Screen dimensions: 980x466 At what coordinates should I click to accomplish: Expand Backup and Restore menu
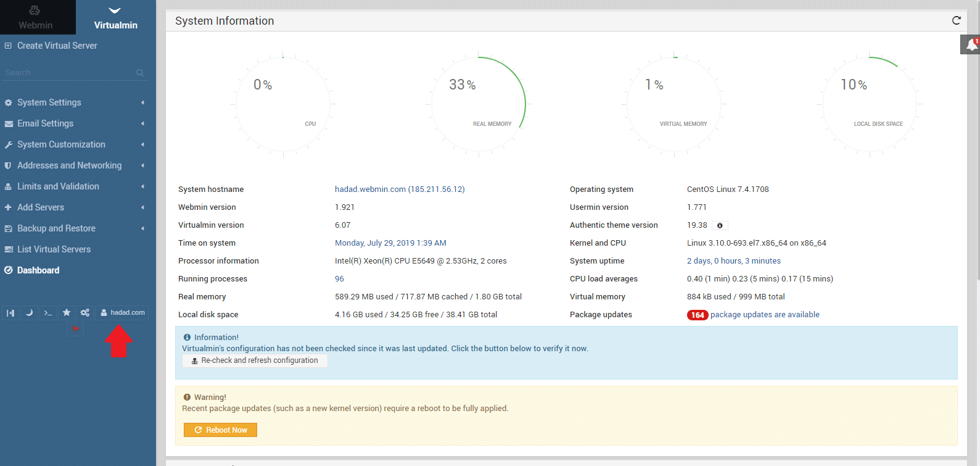click(x=75, y=228)
